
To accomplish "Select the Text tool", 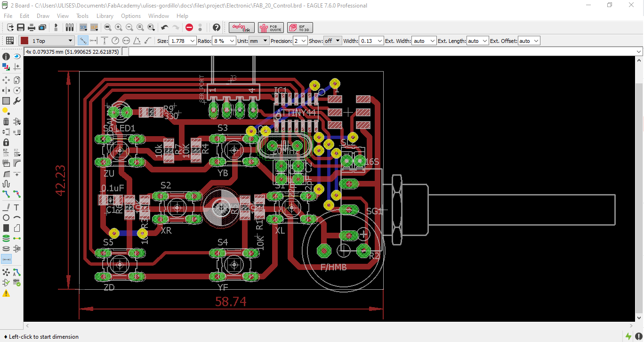I will point(17,207).
